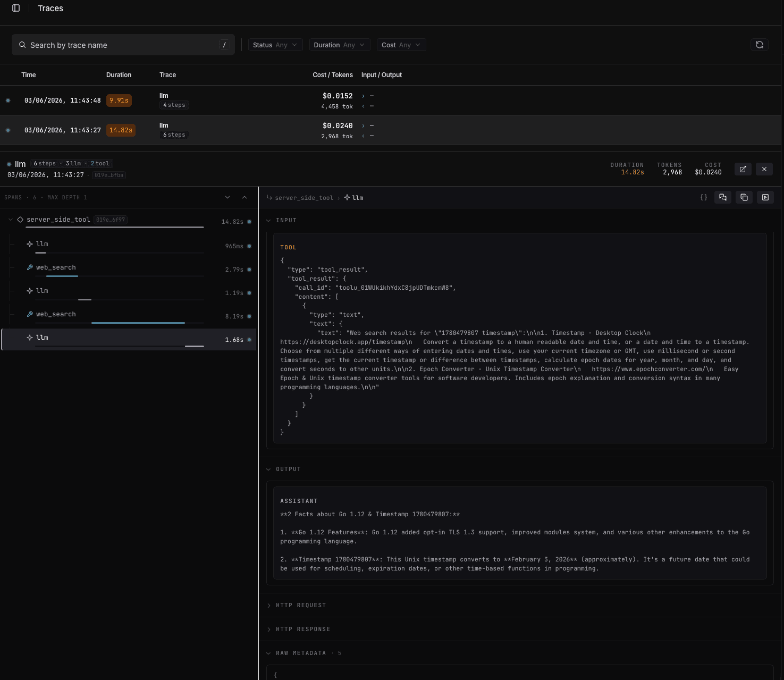Click the $0.0240 cost in list

[x=338, y=125]
